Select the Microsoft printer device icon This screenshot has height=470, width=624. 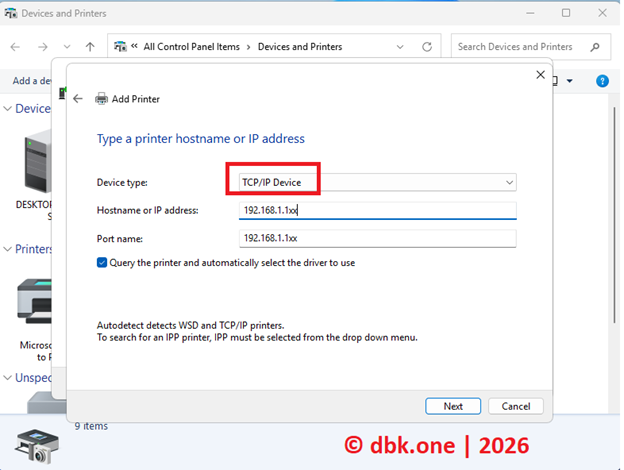40,300
